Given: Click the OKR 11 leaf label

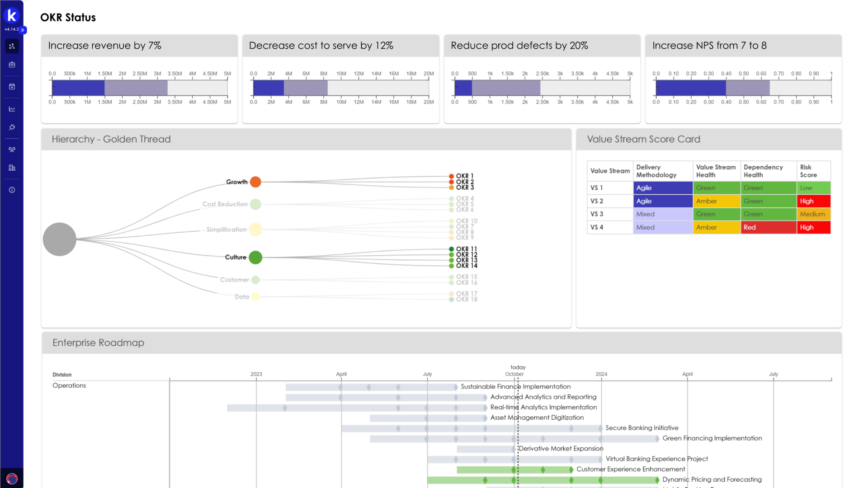Looking at the screenshot, I should pos(466,249).
